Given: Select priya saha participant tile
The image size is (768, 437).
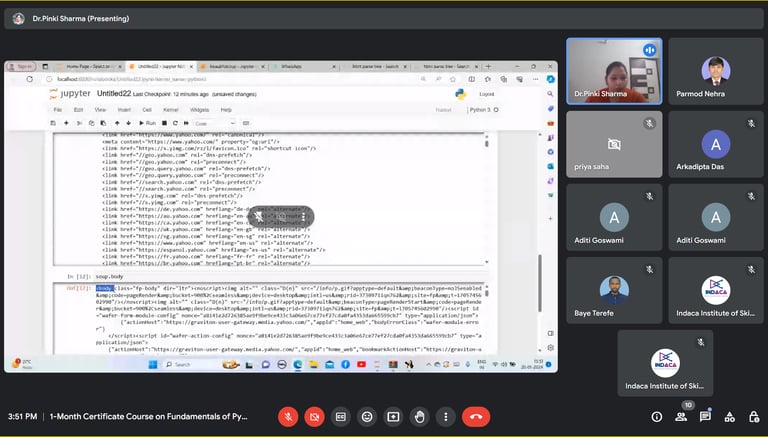Looking at the screenshot, I should click(x=614, y=144).
